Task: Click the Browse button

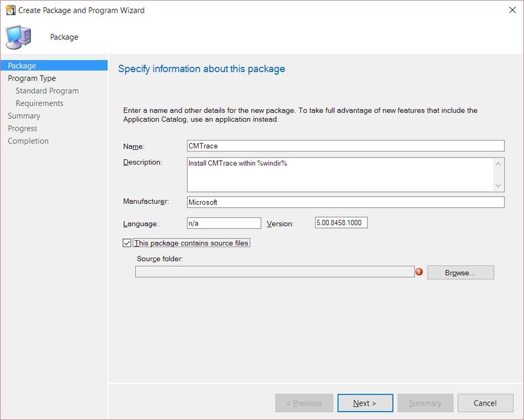Action: pos(461,273)
